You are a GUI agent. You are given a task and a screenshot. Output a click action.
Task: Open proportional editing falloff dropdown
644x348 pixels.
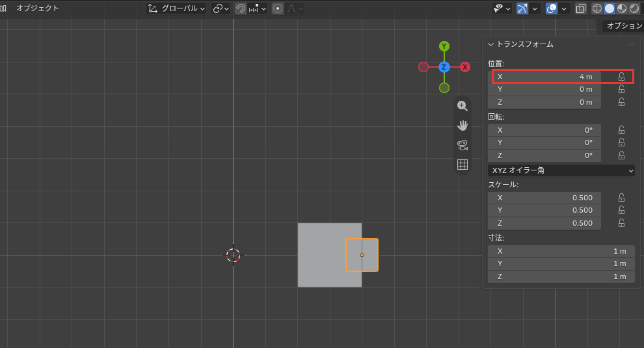[295, 8]
